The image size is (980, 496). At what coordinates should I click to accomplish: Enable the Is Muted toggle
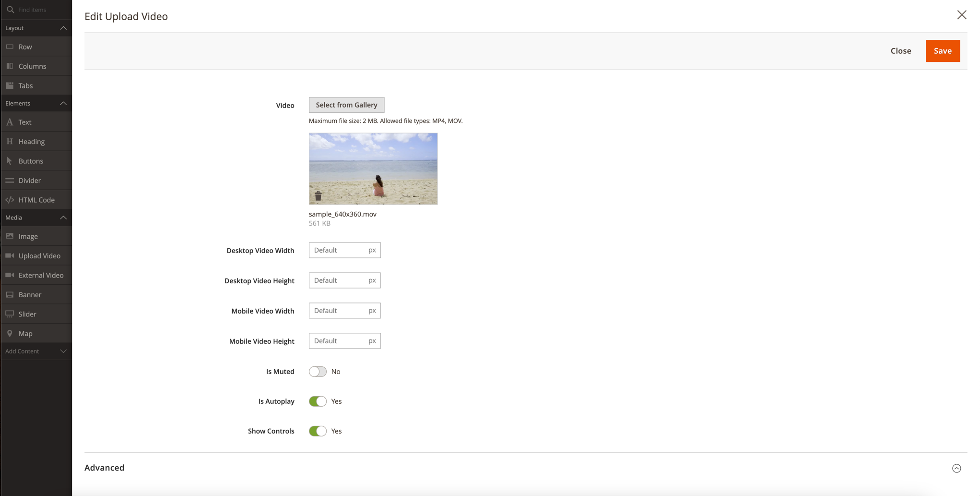(318, 372)
